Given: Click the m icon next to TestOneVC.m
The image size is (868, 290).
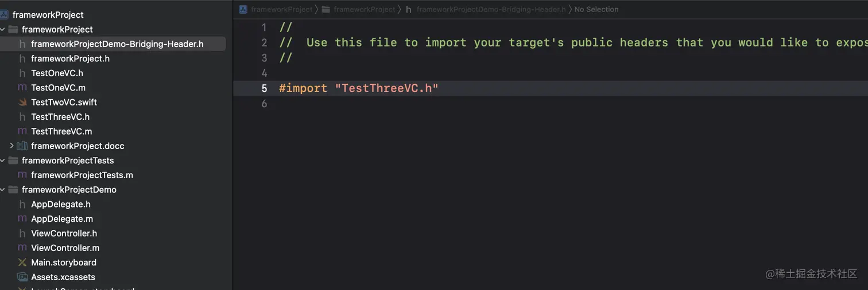Looking at the screenshot, I should [x=22, y=88].
